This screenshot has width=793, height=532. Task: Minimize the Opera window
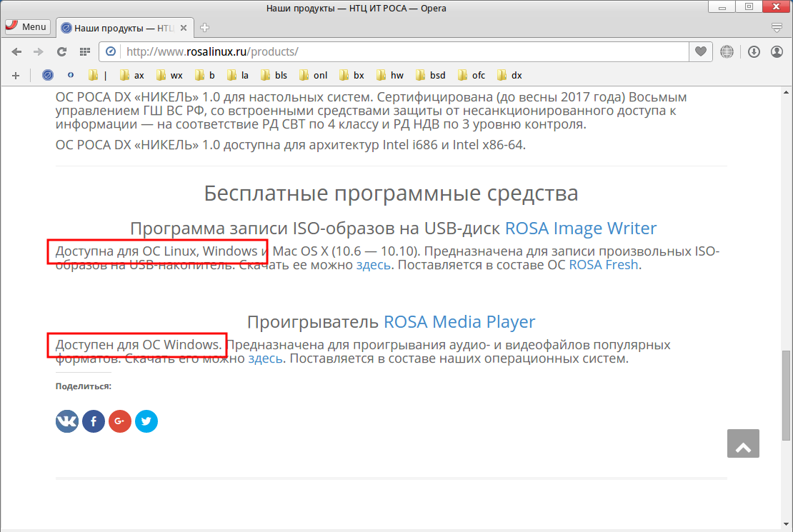[x=722, y=7]
